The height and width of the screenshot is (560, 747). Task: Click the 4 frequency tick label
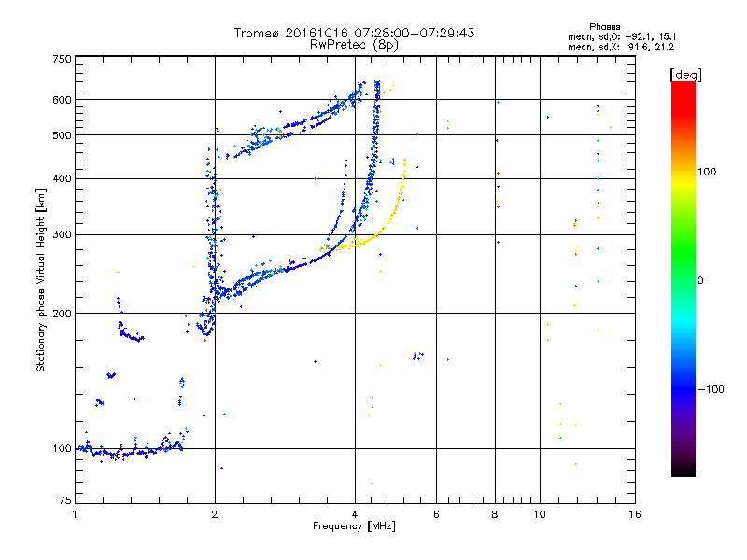355,514
